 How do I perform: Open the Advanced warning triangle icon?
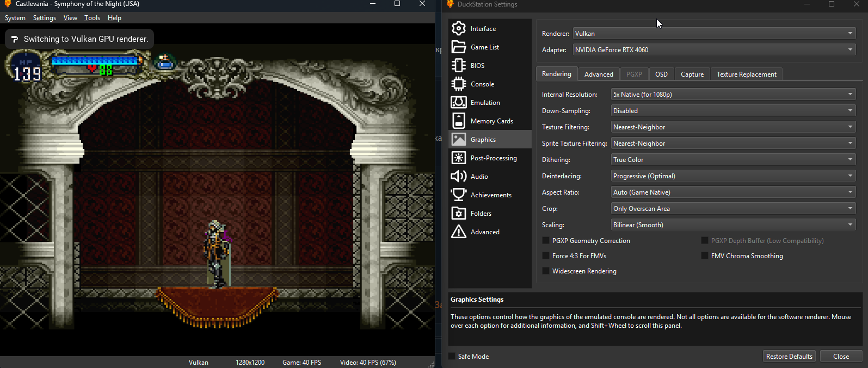pos(459,232)
